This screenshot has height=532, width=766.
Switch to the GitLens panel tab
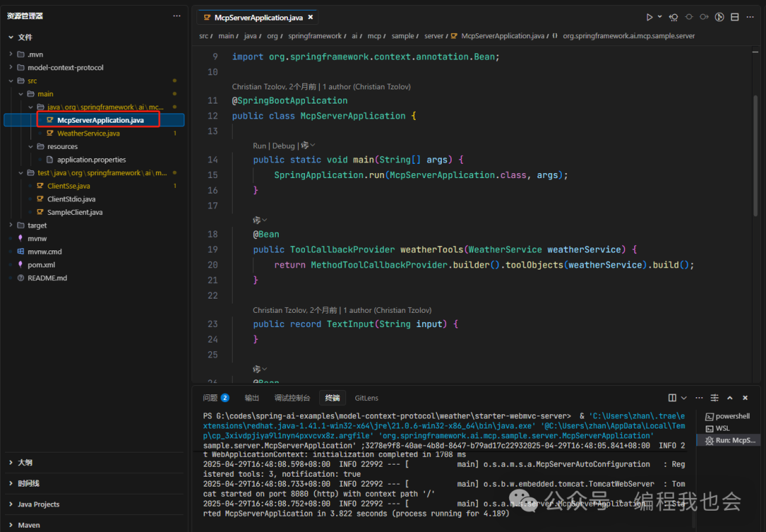(366, 397)
